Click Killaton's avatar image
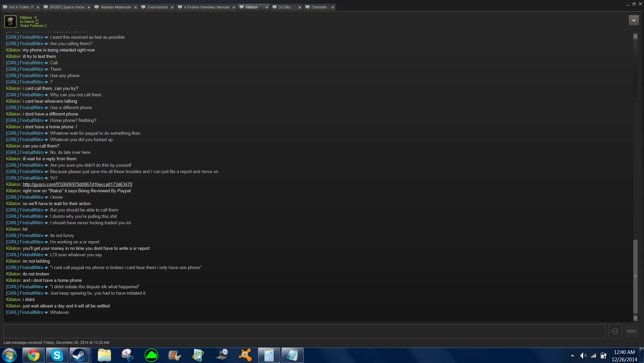 (x=10, y=22)
